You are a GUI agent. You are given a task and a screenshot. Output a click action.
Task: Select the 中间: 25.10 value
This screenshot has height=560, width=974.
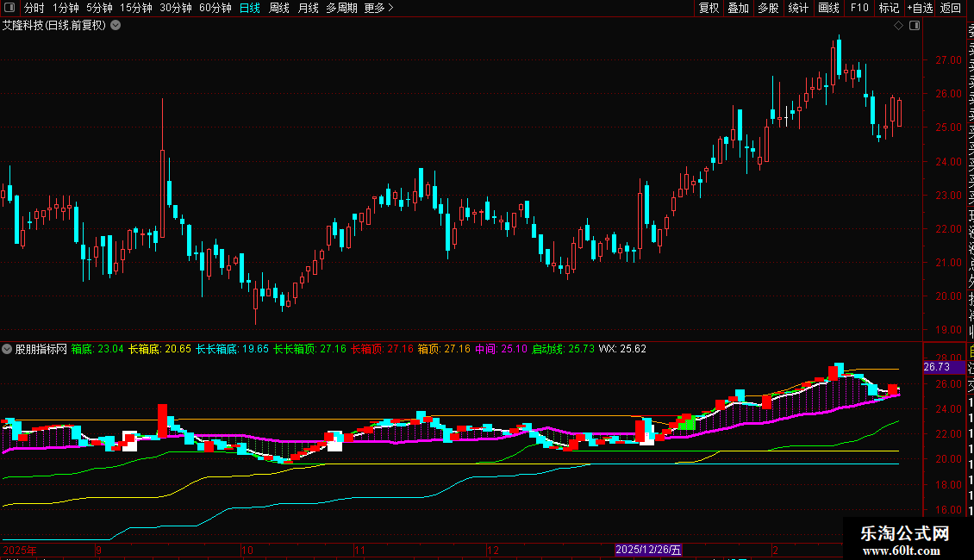tap(502, 349)
